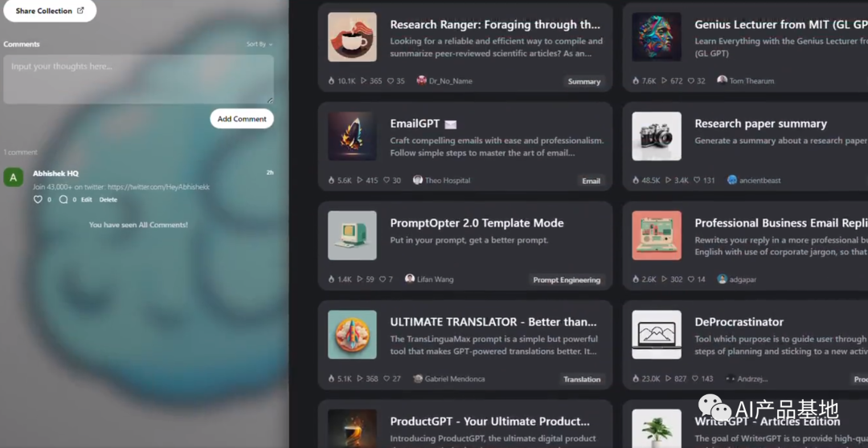This screenshot has height=448, width=868.
Task: Open author Tom Thearum's profile
Action: click(x=746, y=81)
